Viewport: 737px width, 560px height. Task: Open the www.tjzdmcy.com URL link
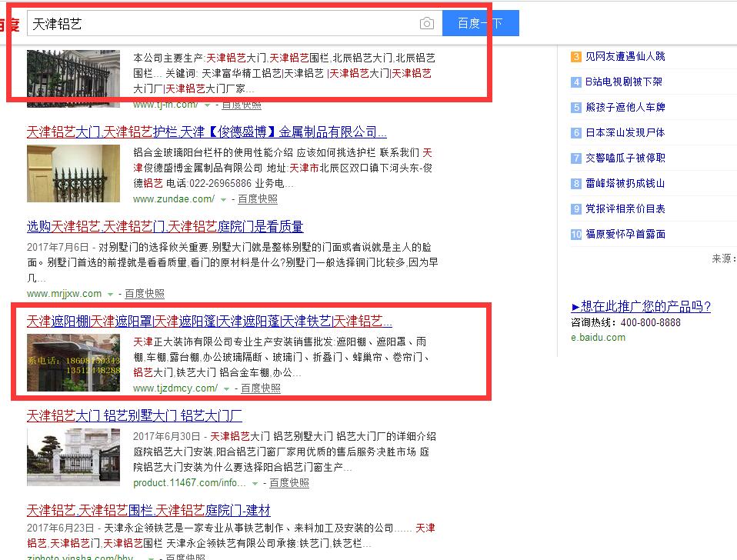click(175, 388)
